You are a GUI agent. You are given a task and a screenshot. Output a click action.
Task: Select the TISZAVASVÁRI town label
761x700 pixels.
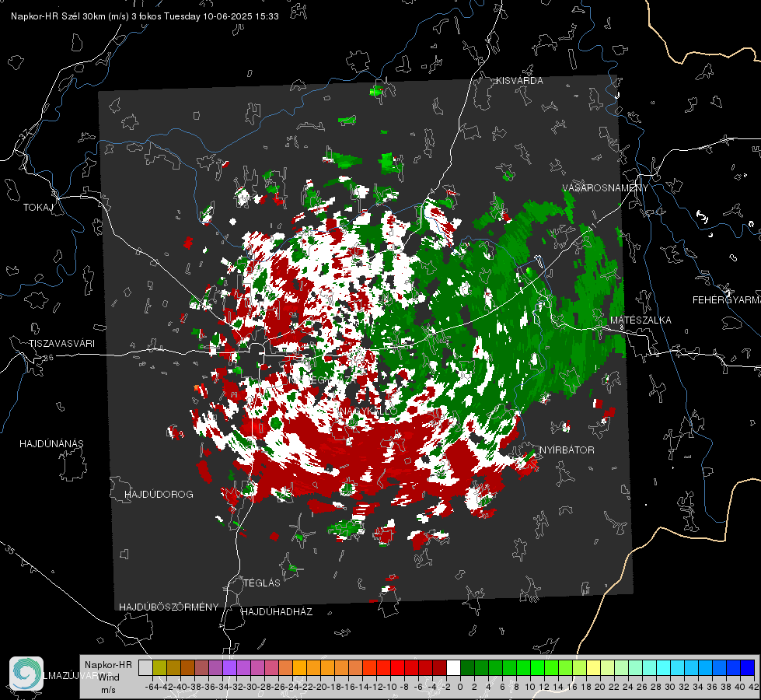[x=61, y=344]
